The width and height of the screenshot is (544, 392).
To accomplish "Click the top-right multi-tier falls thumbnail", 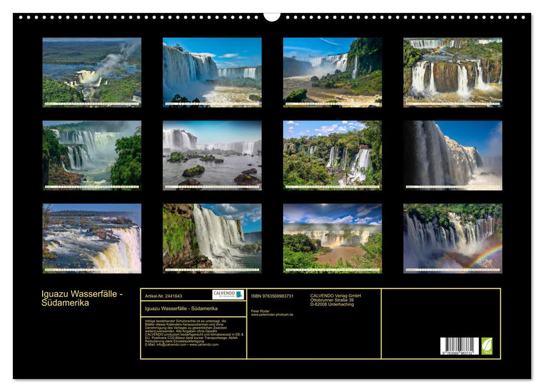I will (x=453, y=72).
